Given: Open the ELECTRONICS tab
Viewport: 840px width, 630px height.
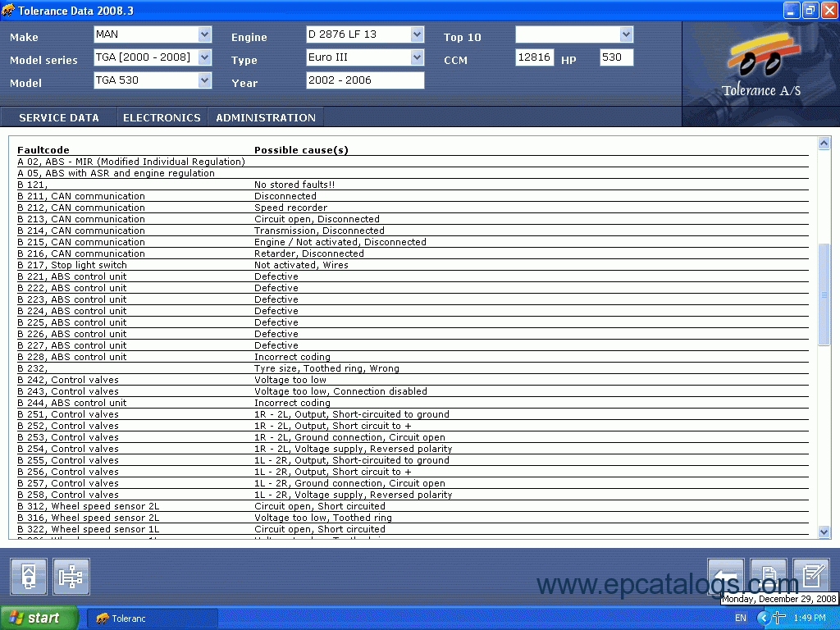Looking at the screenshot, I should [162, 117].
